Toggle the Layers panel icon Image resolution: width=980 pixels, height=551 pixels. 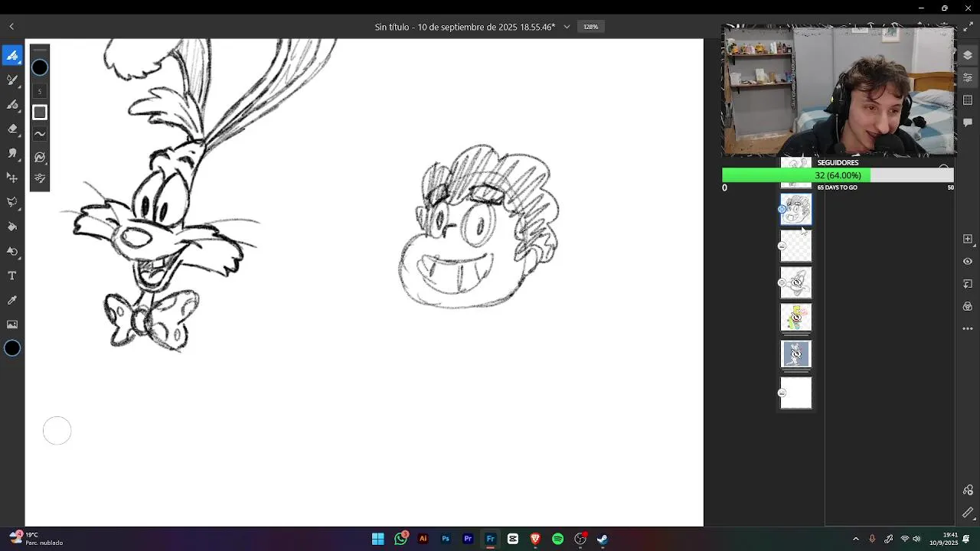[968, 56]
